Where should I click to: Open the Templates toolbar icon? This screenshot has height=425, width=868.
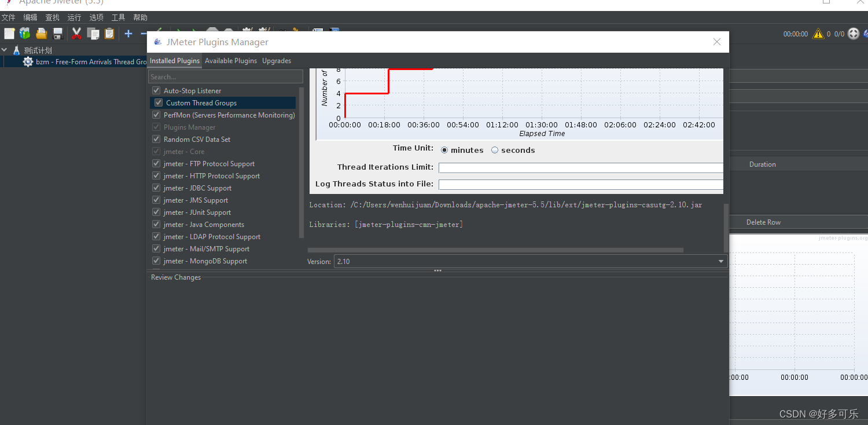point(25,34)
